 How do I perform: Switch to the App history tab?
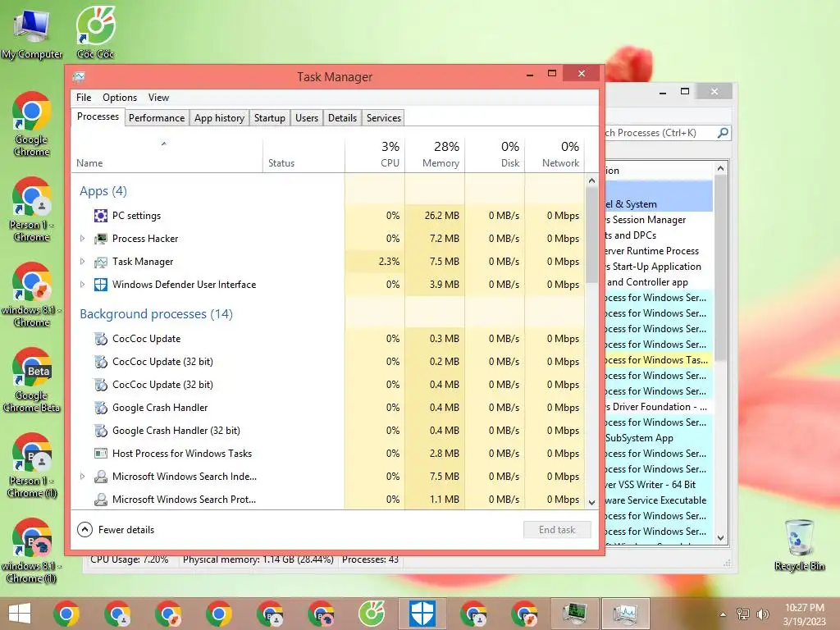pyautogui.click(x=219, y=118)
